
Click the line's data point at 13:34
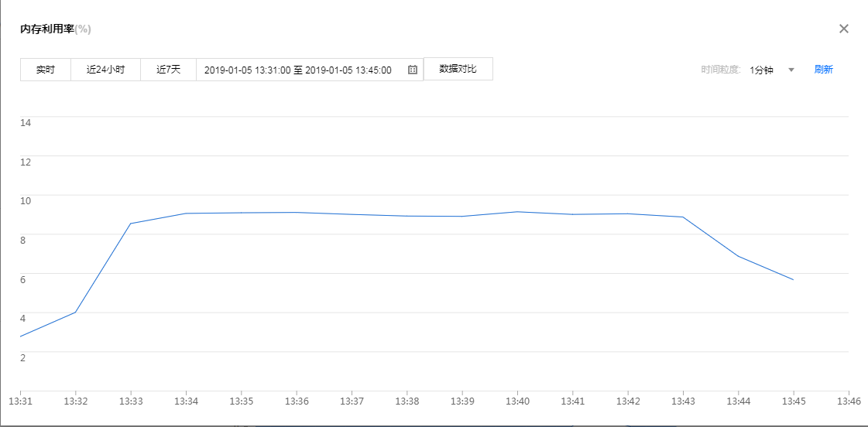(186, 213)
